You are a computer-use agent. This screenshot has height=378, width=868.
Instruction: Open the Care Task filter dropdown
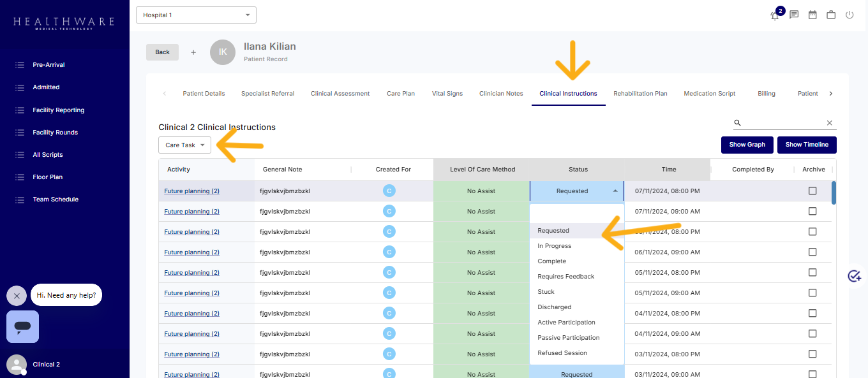pyautogui.click(x=184, y=145)
